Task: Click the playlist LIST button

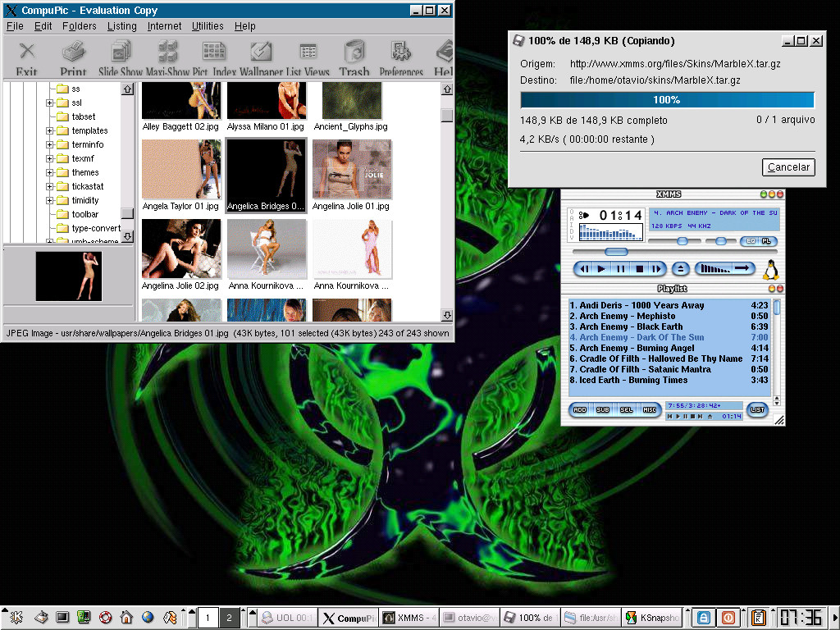Action: pyautogui.click(x=757, y=410)
